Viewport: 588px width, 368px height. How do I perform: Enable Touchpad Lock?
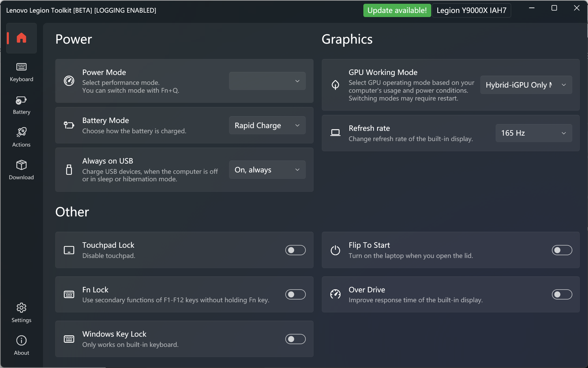(295, 250)
